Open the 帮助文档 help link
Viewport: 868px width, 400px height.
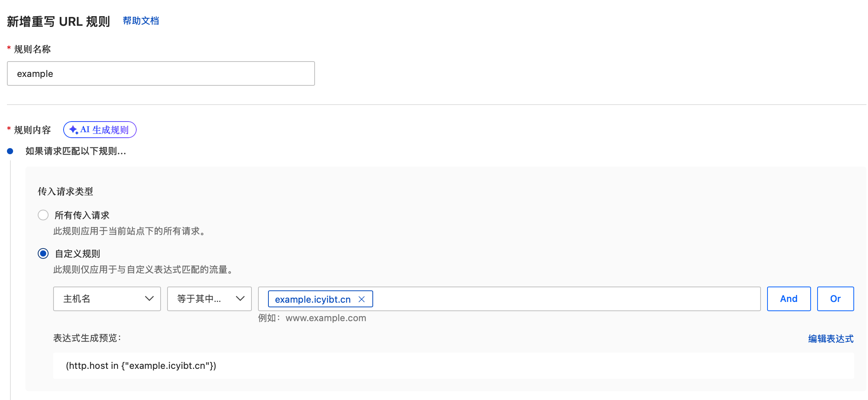[141, 21]
